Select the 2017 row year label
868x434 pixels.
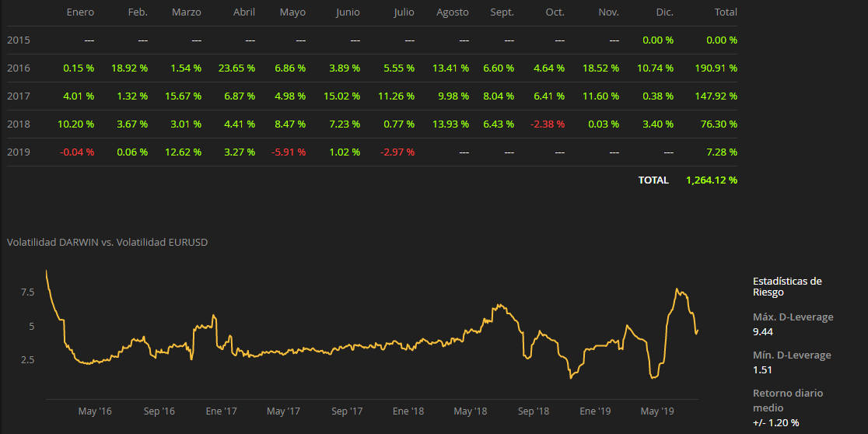click(18, 96)
